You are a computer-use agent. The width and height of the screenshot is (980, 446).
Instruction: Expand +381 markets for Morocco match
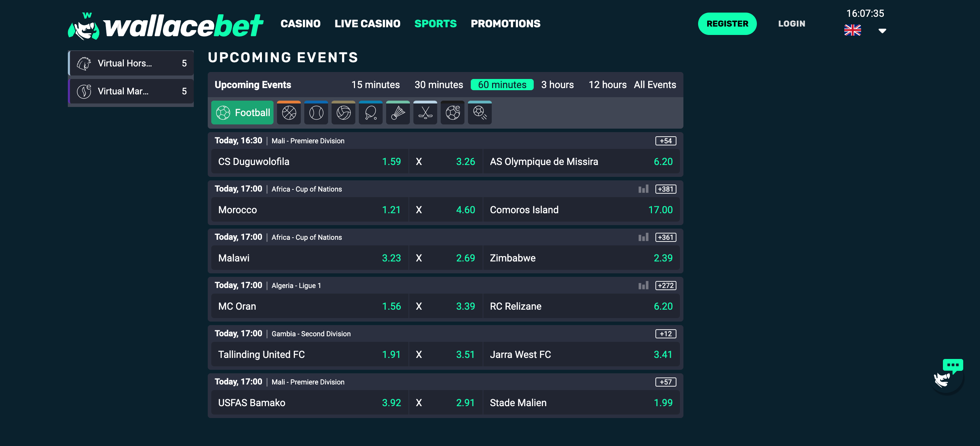[x=666, y=189]
